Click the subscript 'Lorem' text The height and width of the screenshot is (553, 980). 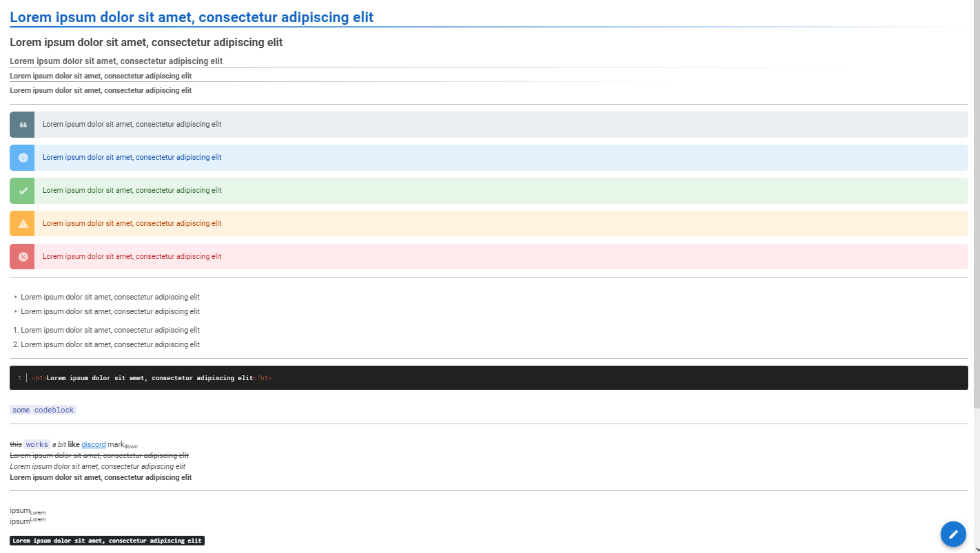(37, 513)
